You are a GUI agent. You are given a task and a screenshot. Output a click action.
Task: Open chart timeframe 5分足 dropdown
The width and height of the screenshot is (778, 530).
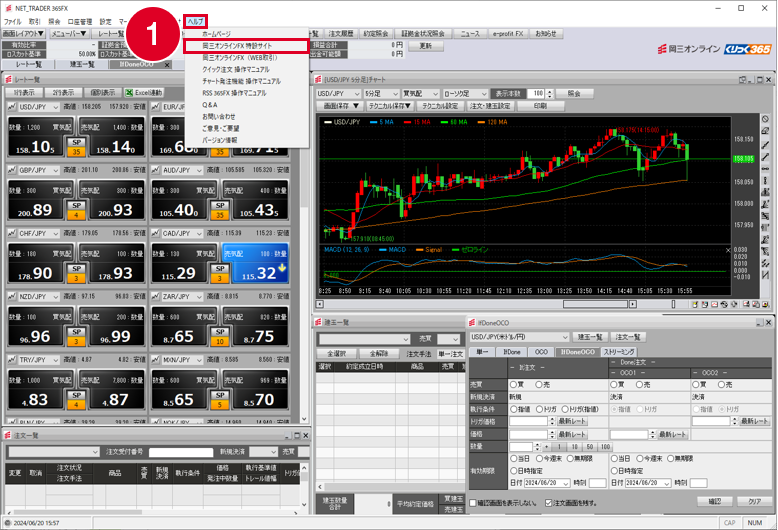[x=382, y=94]
